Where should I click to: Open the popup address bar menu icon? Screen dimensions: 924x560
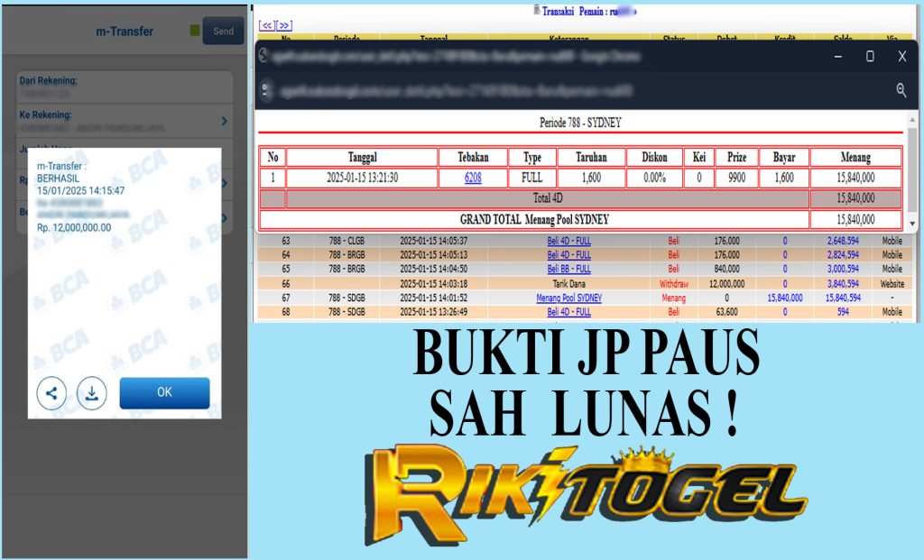click(x=265, y=91)
